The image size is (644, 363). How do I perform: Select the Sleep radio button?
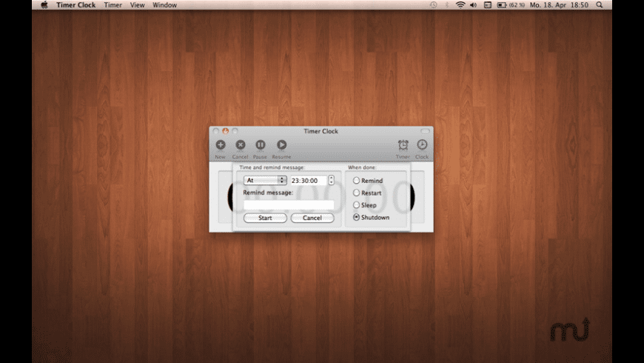pyautogui.click(x=356, y=204)
